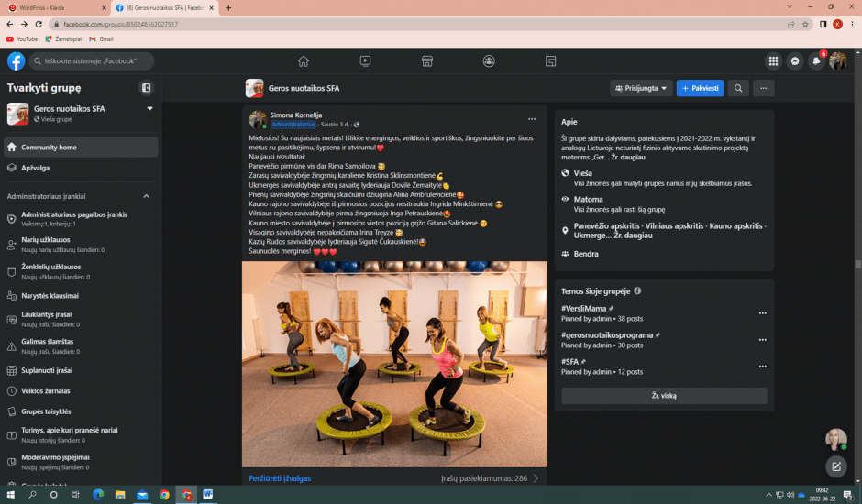Screen dimensions: 862x504
Task: Open Ženklelių užklausos
Action: coord(81,271)
